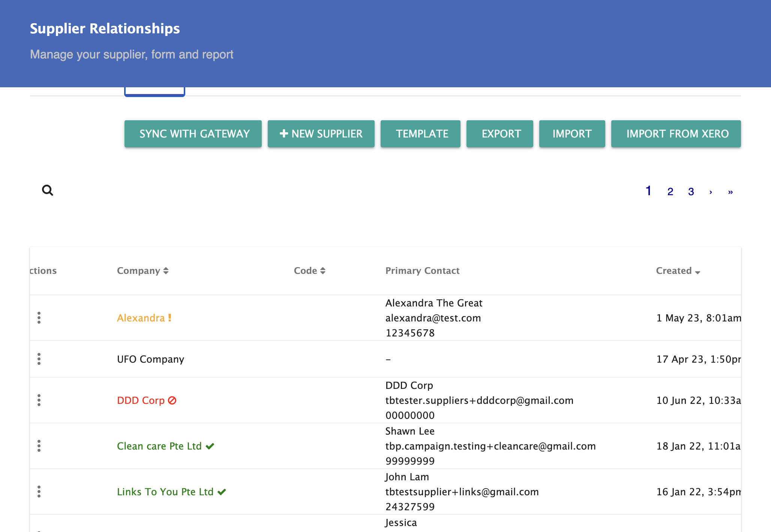The height and width of the screenshot is (532, 771).
Task: Go to next page arrow
Action: click(x=711, y=192)
